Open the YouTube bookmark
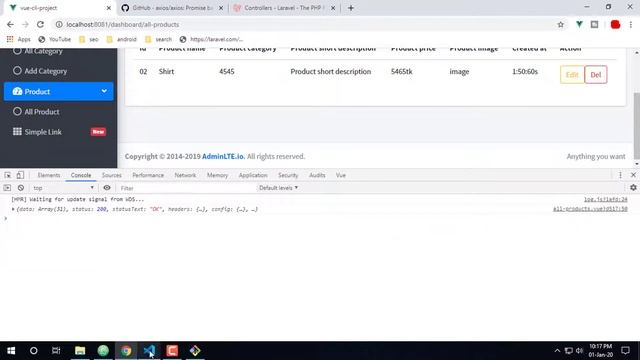This screenshot has height=360, width=640. (x=55, y=39)
